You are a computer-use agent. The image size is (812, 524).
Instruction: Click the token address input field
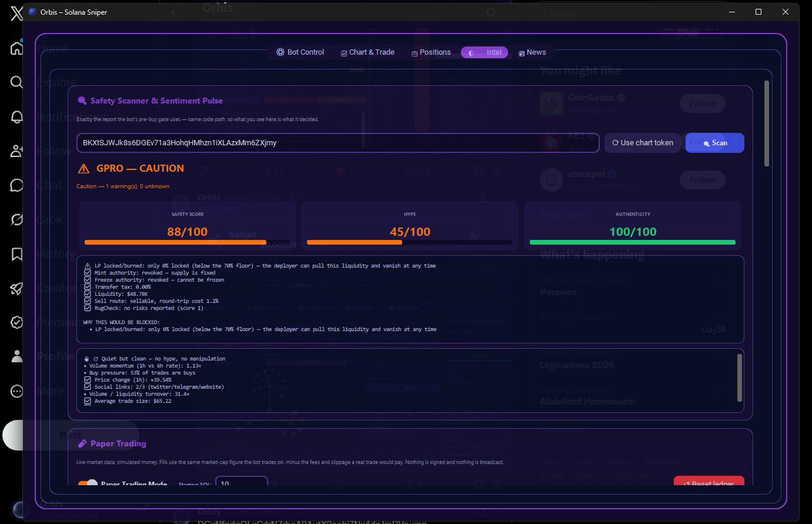338,143
